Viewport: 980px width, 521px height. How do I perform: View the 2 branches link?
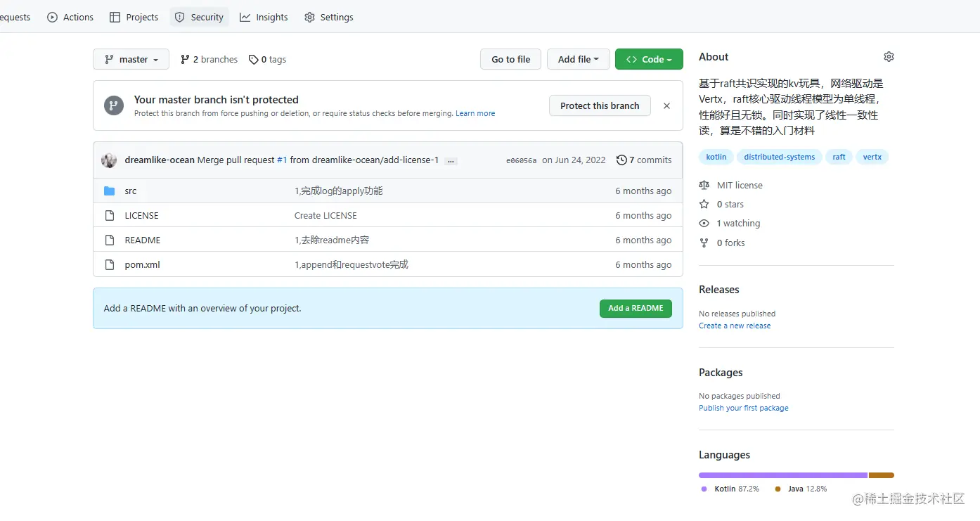209,60
